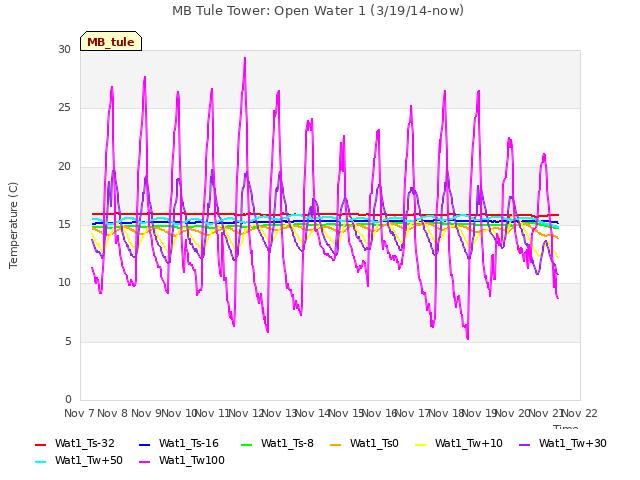
Task: Click the Time x-axis label
Action: click(566, 427)
